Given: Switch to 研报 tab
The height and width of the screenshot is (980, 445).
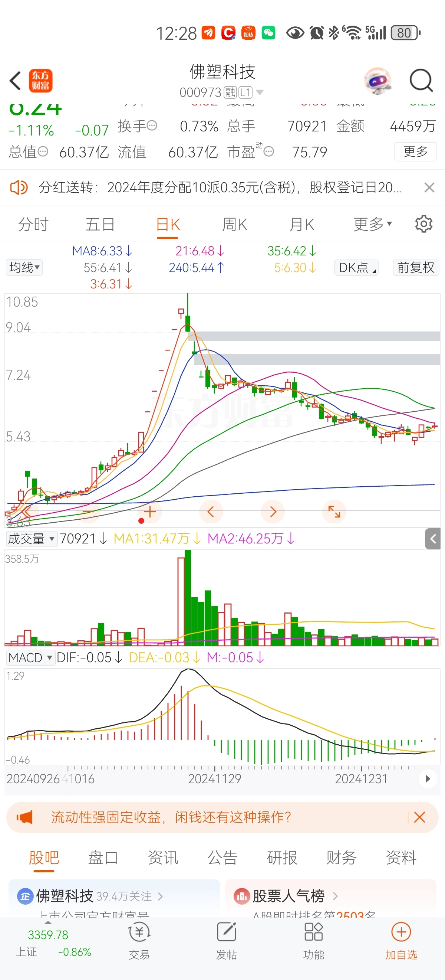Looking at the screenshot, I should (282, 857).
